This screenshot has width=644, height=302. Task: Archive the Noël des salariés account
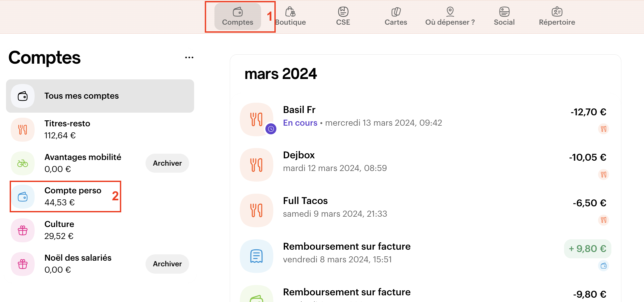167,264
